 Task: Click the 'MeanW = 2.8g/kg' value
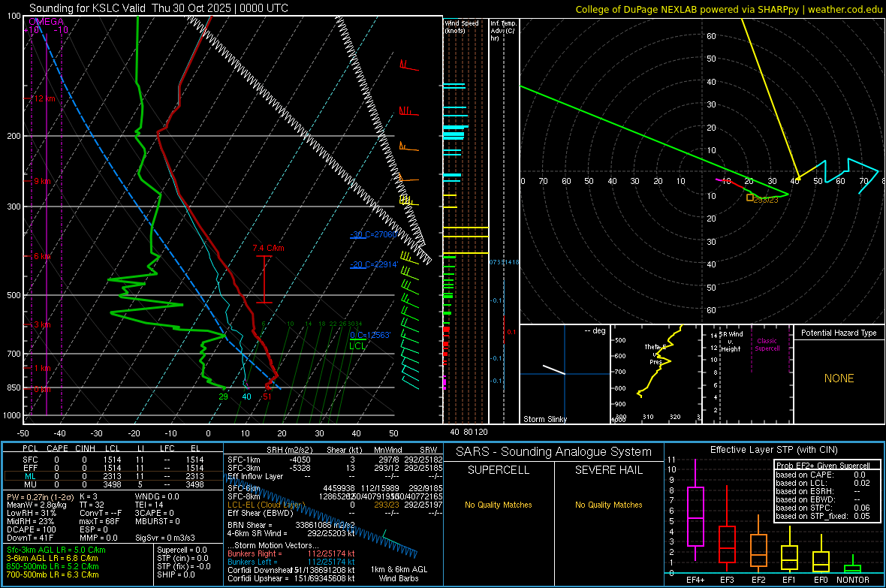[x=37, y=505]
